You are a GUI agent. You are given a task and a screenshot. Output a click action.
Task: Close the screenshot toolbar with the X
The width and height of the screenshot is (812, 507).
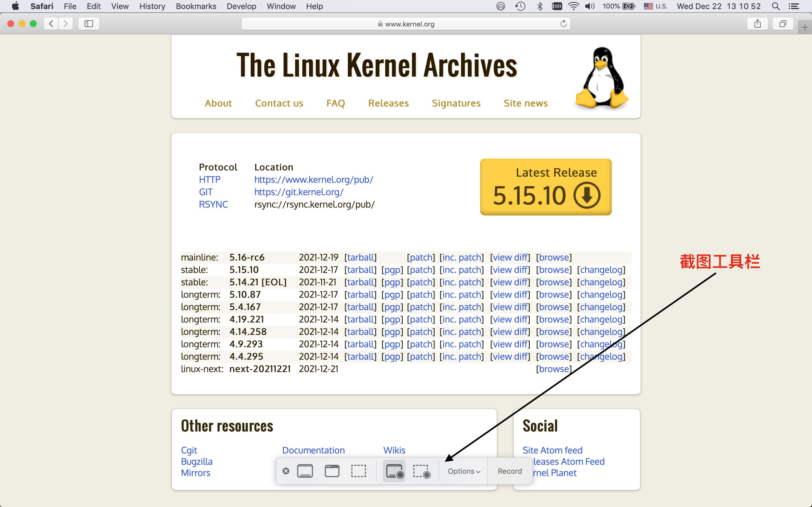(286, 471)
